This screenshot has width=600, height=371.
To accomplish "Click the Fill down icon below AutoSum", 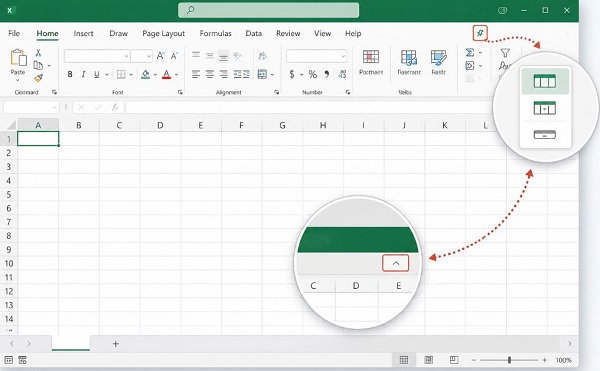I will click(x=470, y=66).
